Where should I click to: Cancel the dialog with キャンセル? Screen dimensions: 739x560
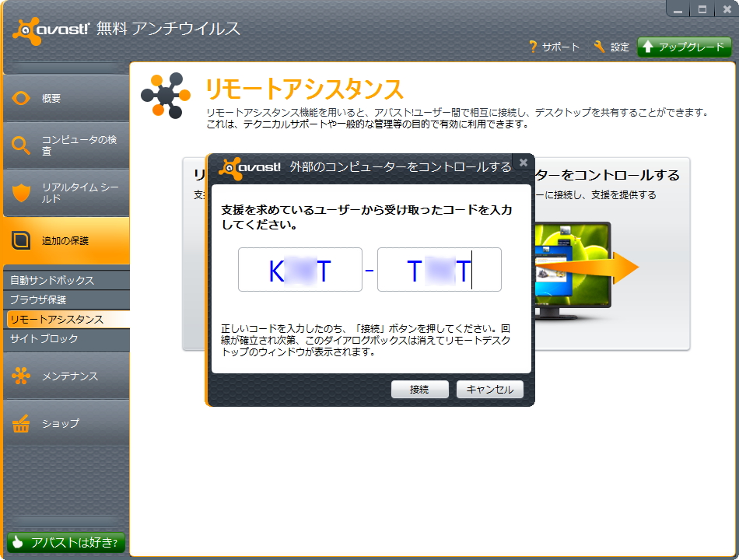[x=490, y=389]
